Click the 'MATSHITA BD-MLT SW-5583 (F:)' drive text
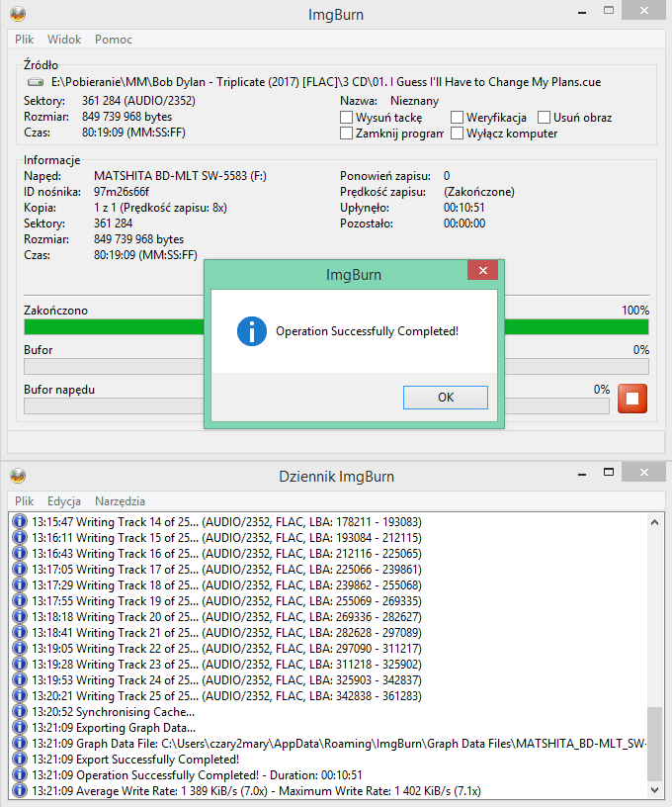The height and width of the screenshot is (807, 672). pyautogui.click(x=180, y=176)
